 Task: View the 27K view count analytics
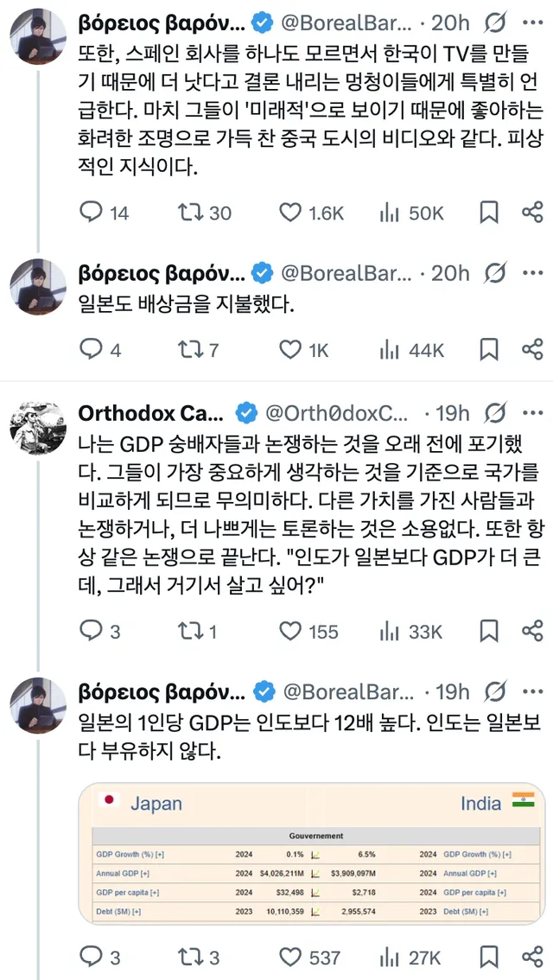(x=411, y=958)
